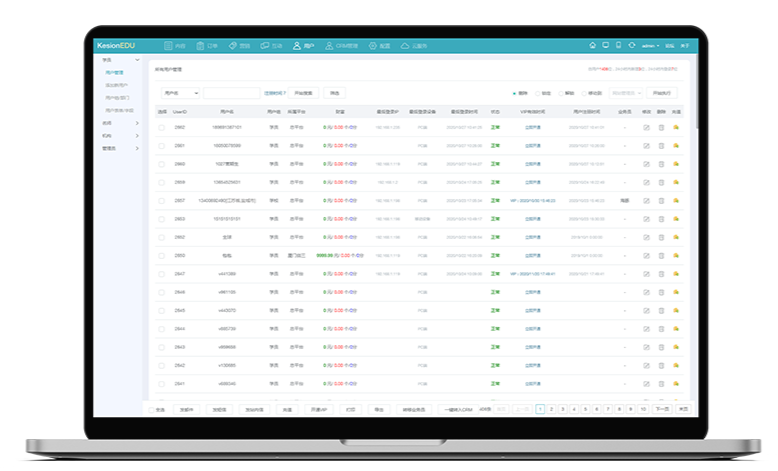Open the batch action dropdown beside execute button
This screenshot has height=471, width=778.
coord(626,93)
